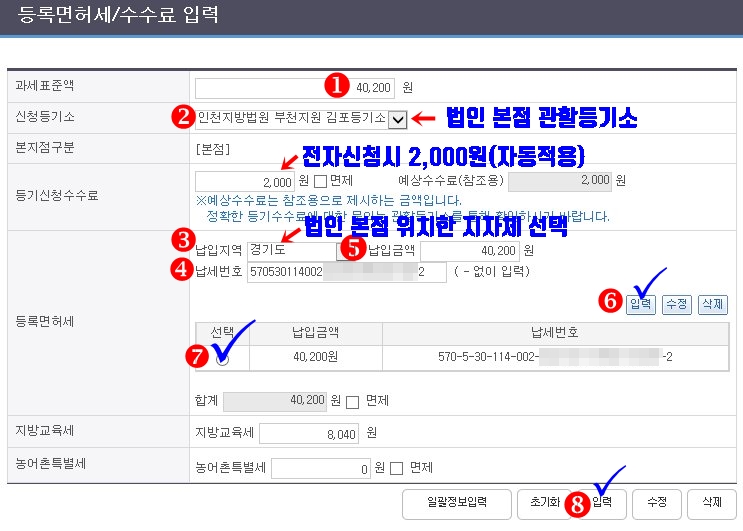
Task: Click the 합계 total amount field
Action: tap(275, 401)
